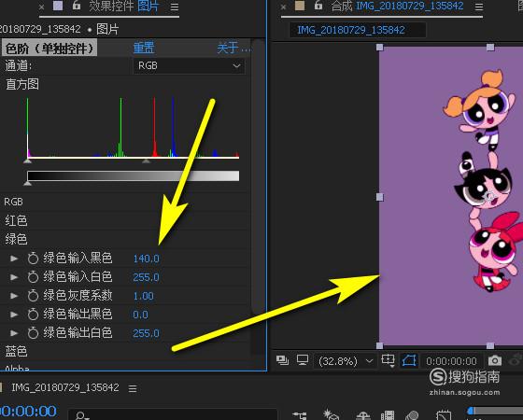The height and width of the screenshot is (420, 523).
Task: Click the lavender label swatch in Effect Controls tab
Action: [x=58, y=6]
